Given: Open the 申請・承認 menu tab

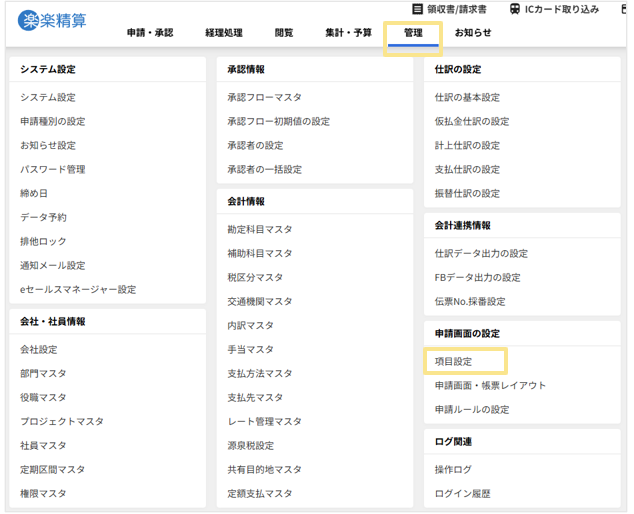Looking at the screenshot, I should (150, 33).
